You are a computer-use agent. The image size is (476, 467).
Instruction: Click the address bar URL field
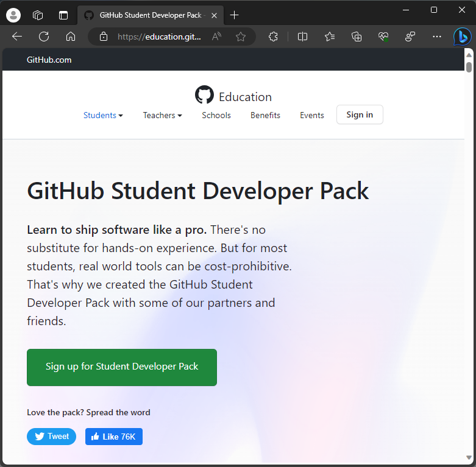point(158,37)
